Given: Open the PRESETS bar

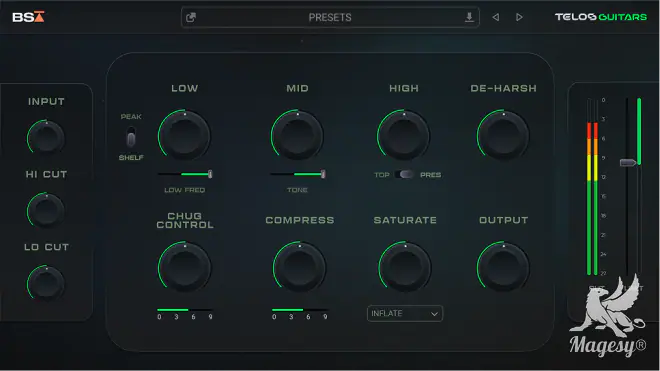Looking at the screenshot, I should click(x=330, y=17).
